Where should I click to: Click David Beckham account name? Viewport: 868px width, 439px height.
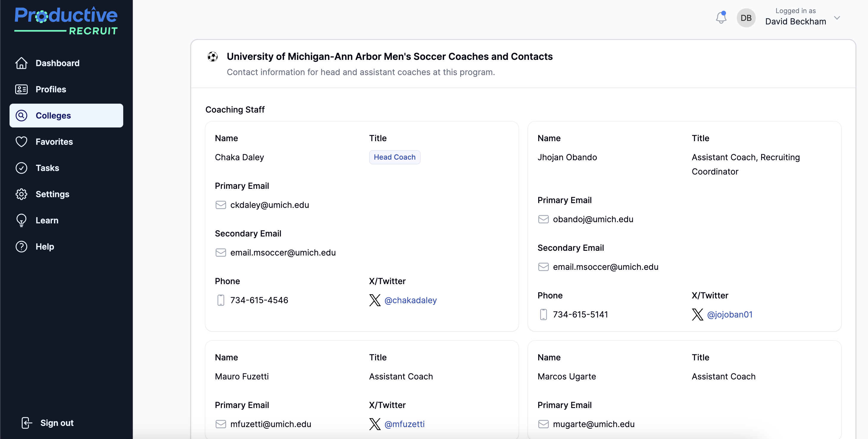point(796,21)
